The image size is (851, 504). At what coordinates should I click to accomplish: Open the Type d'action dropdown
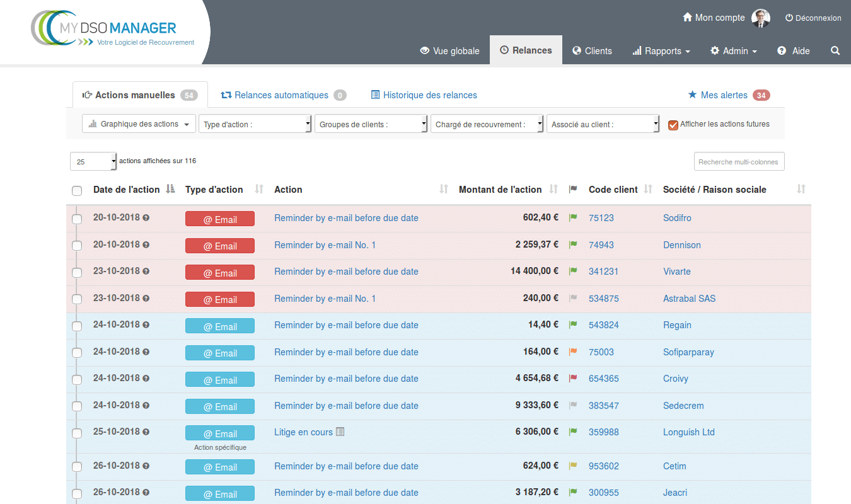click(x=255, y=124)
